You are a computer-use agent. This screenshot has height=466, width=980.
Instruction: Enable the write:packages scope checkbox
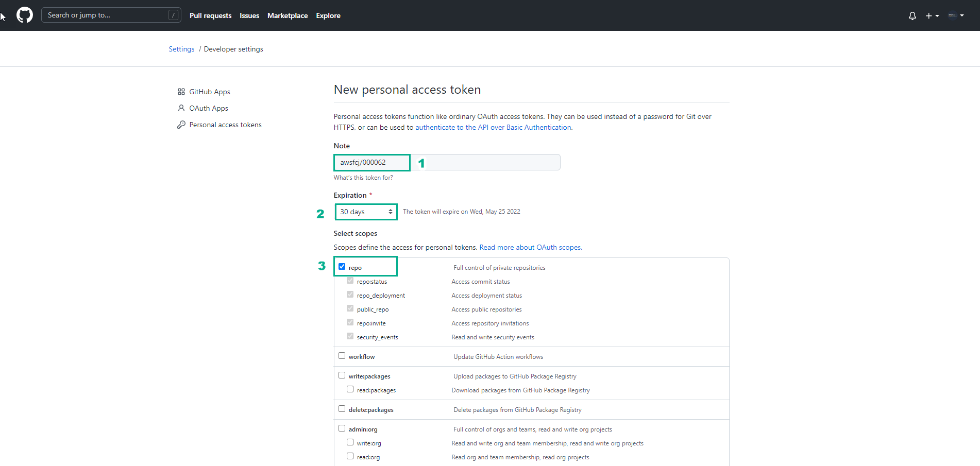point(342,375)
